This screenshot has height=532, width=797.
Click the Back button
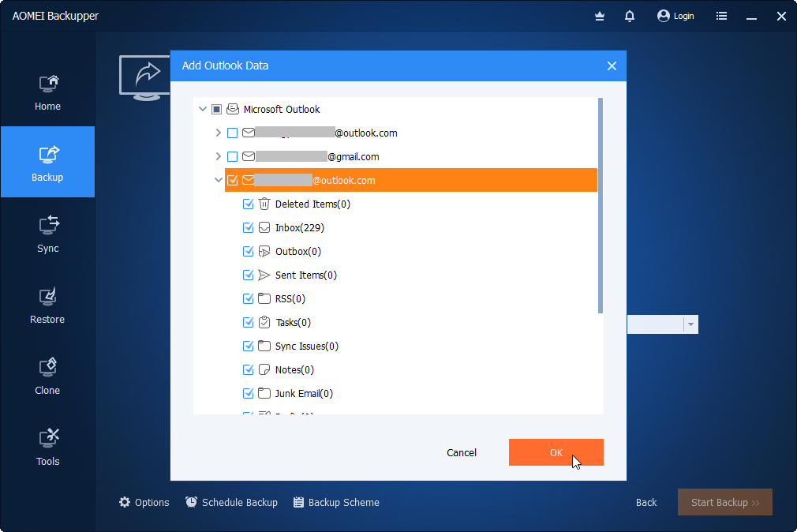646,503
